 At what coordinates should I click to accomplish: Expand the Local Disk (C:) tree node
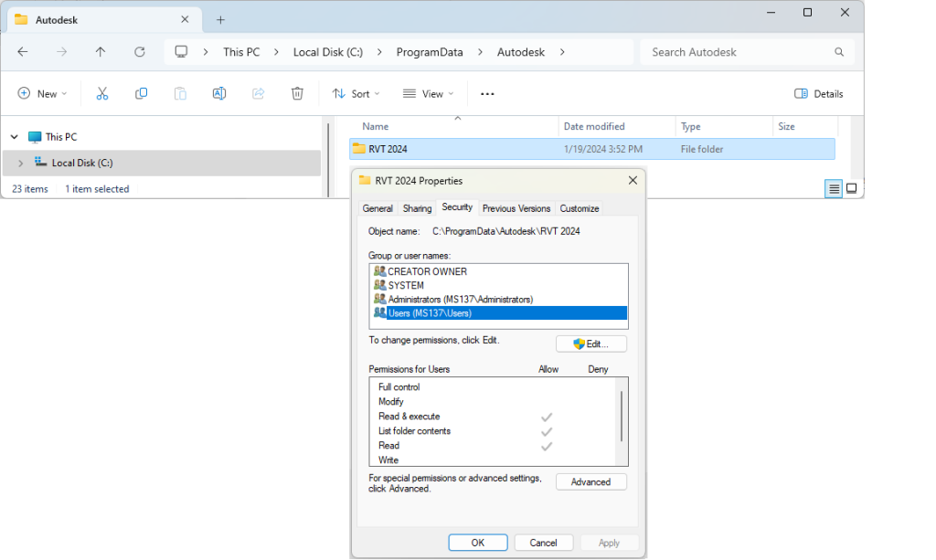[x=20, y=163]
